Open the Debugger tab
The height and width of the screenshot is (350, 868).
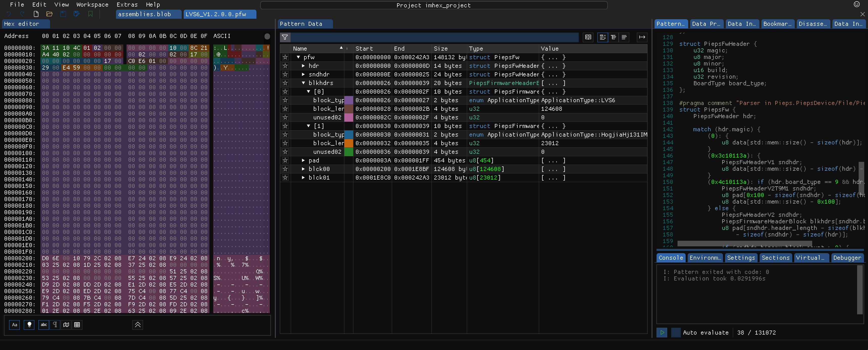[x=847, y=258]
